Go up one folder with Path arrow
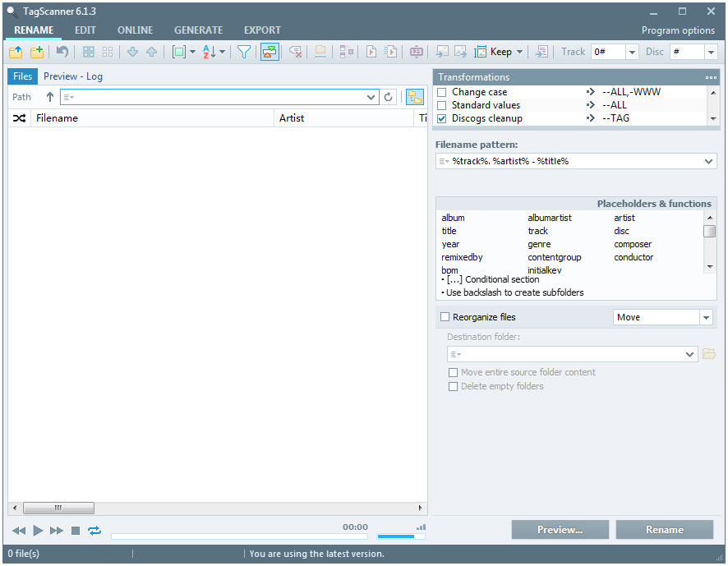The width and height of the screenshot is (728, 566). (x=50, y=97)
